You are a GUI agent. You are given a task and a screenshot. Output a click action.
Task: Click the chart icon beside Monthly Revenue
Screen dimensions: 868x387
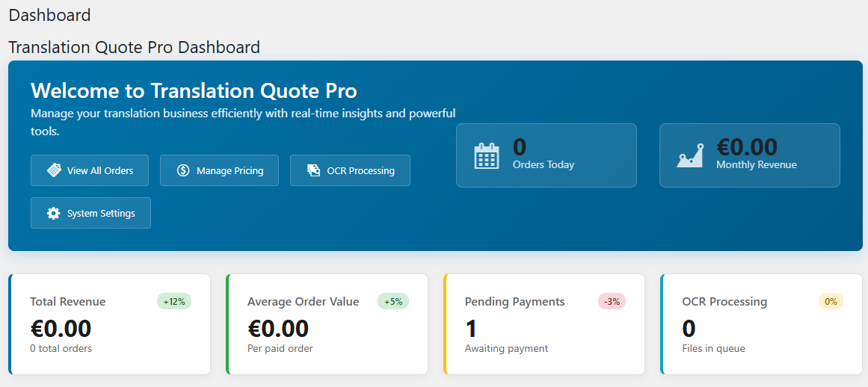(x=690, y=155)
